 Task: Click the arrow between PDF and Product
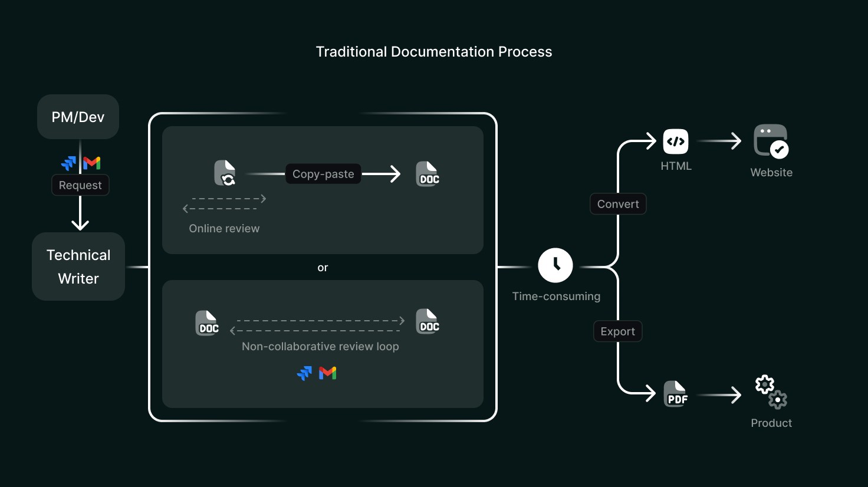point(719,394)
